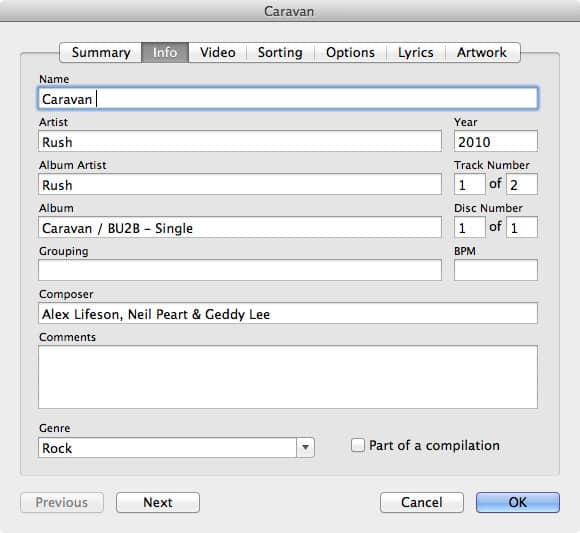Open the Options tab

[x=350, y=53]
